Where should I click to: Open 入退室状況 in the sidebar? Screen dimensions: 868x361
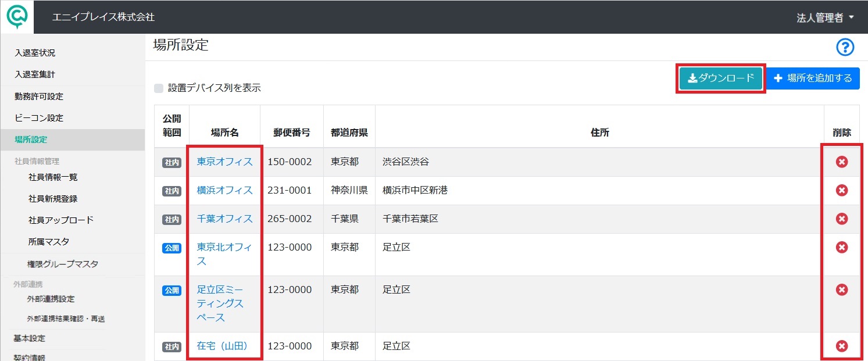coord(35,53)
